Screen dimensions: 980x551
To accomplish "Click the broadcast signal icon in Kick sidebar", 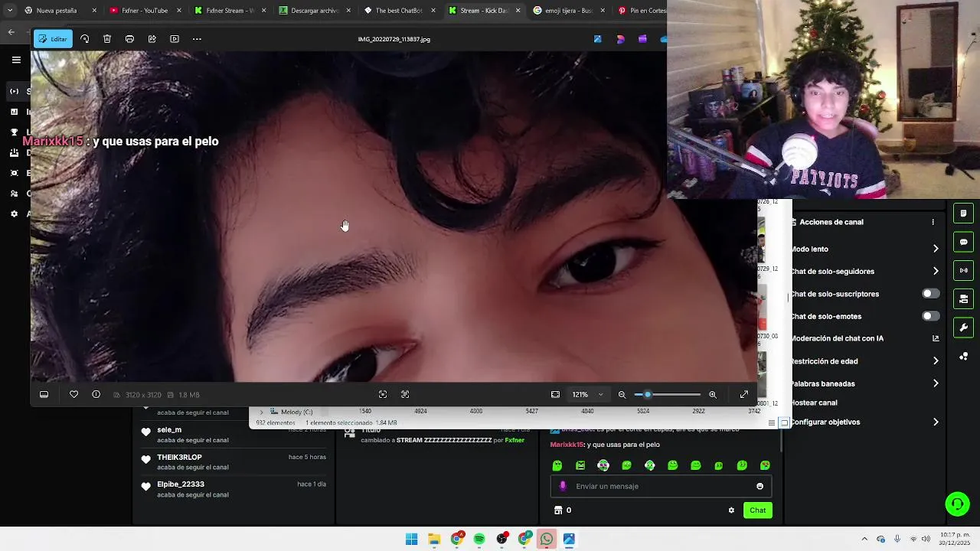I will tap(963, 270).
